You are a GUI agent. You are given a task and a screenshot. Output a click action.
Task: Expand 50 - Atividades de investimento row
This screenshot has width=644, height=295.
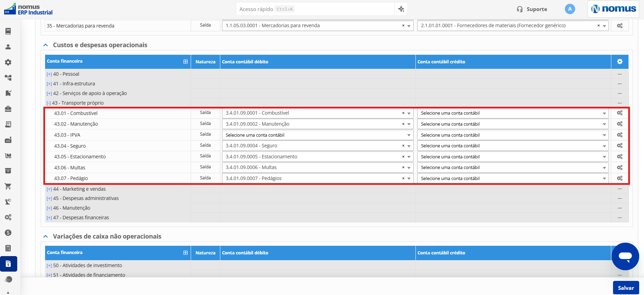[x=49, y=266]
